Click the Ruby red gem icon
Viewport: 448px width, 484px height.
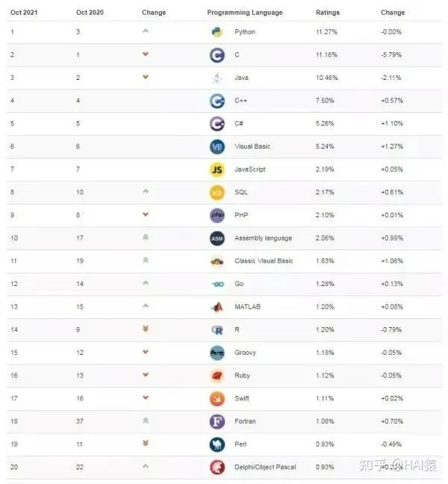pyautogui.click(x=217, y=376)
